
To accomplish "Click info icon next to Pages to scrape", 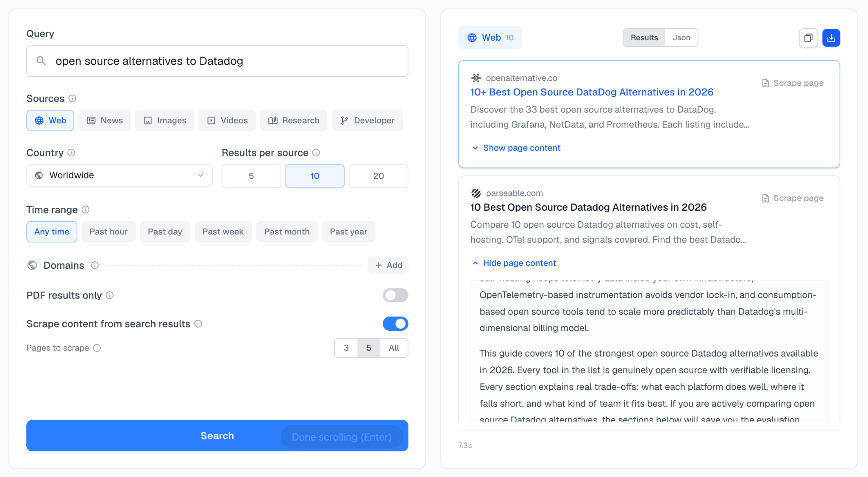I will [97, 348].
